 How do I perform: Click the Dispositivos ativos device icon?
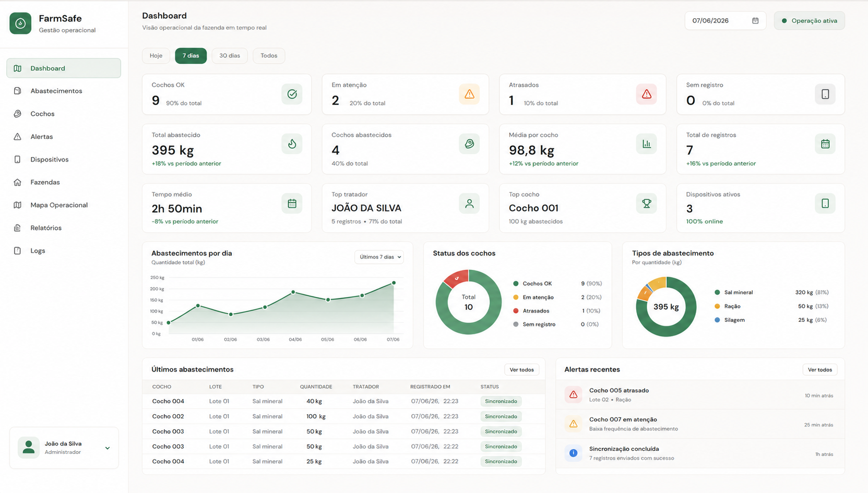point(825,203)
